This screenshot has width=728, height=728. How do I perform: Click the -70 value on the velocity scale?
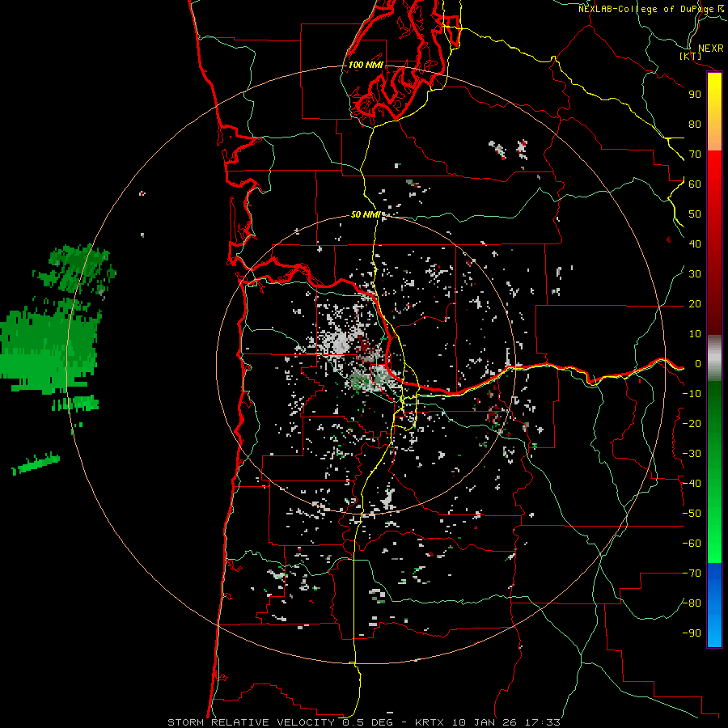click(692, 574)
